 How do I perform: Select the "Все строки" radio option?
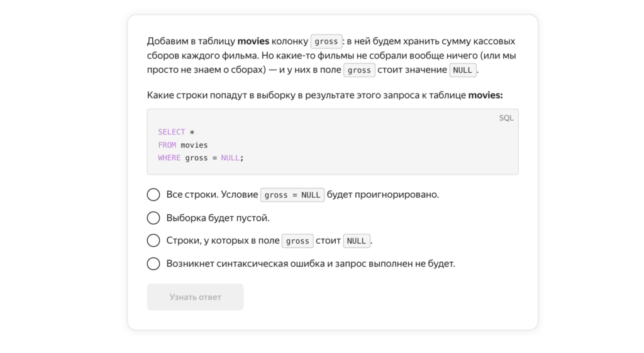click(153, 195)
